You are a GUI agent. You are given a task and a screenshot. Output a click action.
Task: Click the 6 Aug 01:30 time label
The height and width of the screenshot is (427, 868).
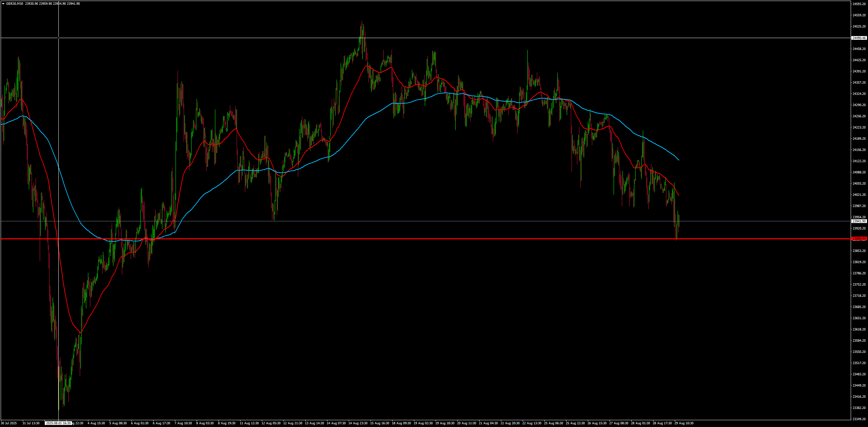click(140, 423)
